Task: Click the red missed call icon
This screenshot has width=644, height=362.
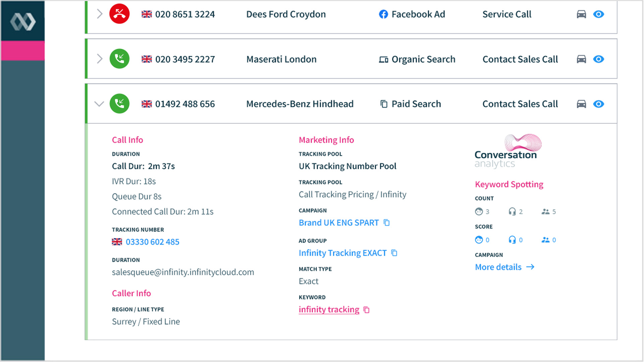Action: pyautogui.click(x=119, y=14)
